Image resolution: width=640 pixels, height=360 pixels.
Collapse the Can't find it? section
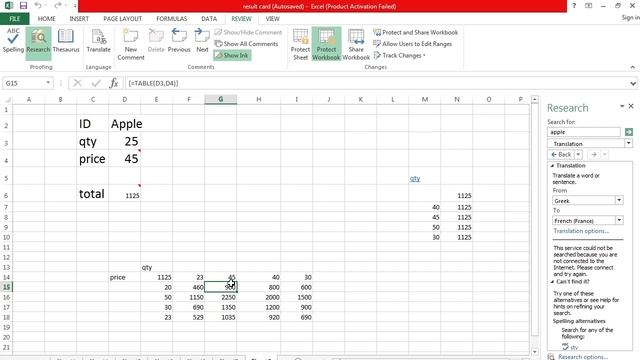pyautogui.click(x=552, y=282)
